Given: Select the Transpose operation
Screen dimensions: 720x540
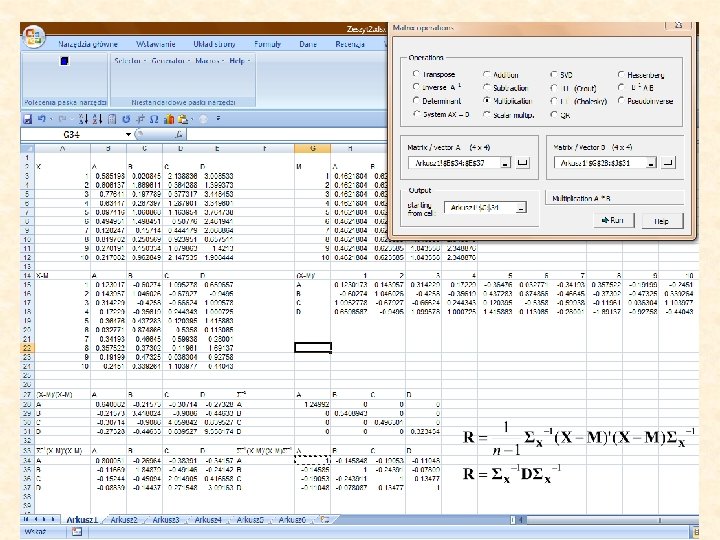Looking at the screenshot, I should pyautogui.click(x=434, y=74).
